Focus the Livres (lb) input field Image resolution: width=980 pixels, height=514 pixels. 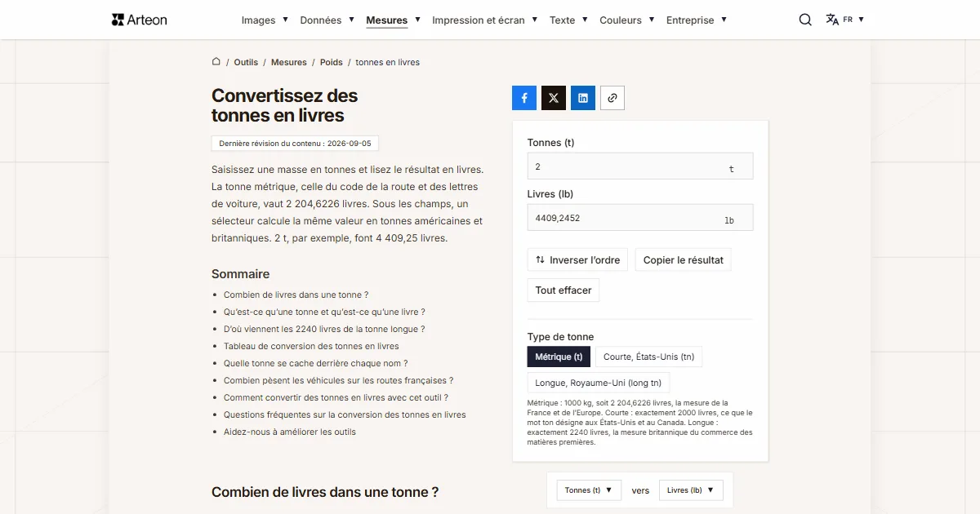tap(640, 218)
